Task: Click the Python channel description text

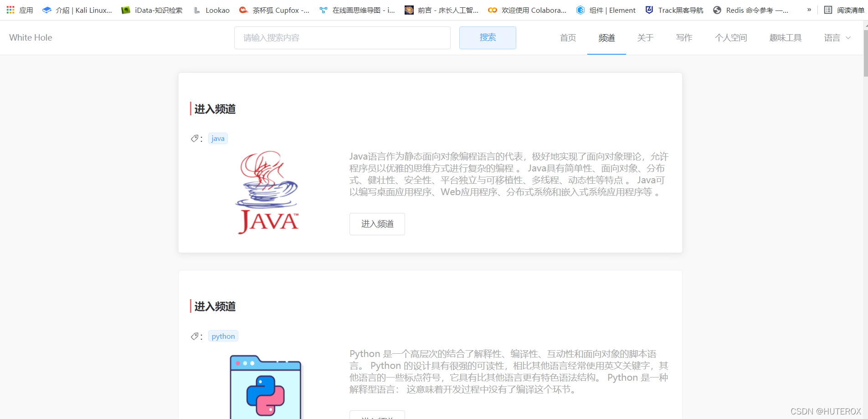Action: click(x=509, y=372)
